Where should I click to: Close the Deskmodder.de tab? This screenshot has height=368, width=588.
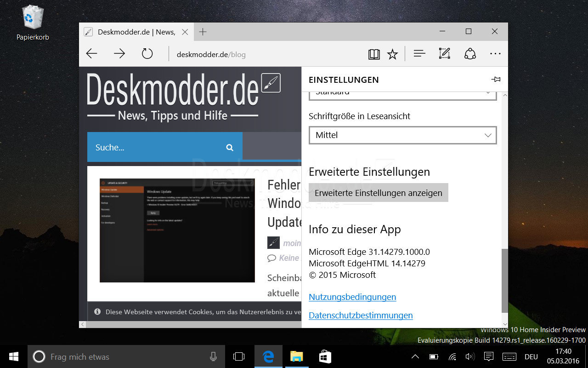click(x=185, y=32)
